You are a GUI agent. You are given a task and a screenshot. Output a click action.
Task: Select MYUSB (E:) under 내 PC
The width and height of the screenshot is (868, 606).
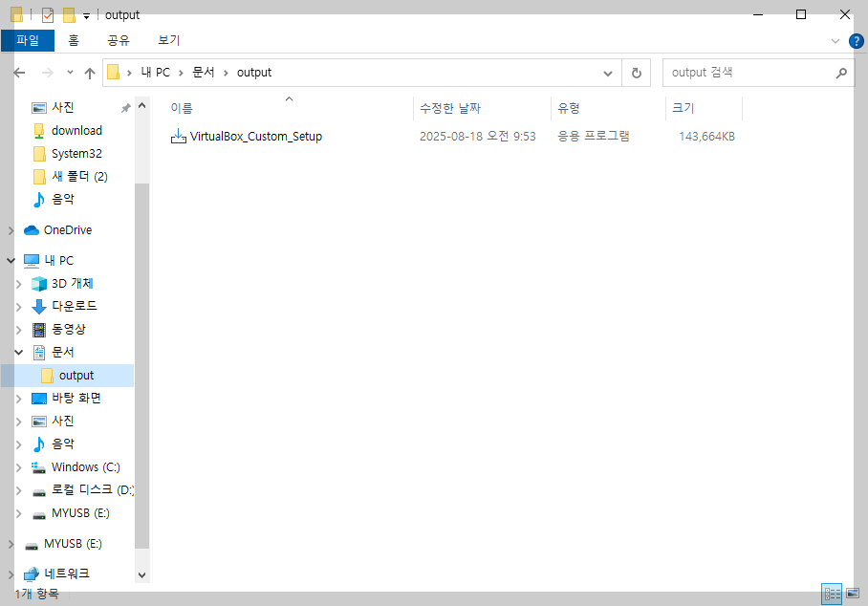[80, 513]
